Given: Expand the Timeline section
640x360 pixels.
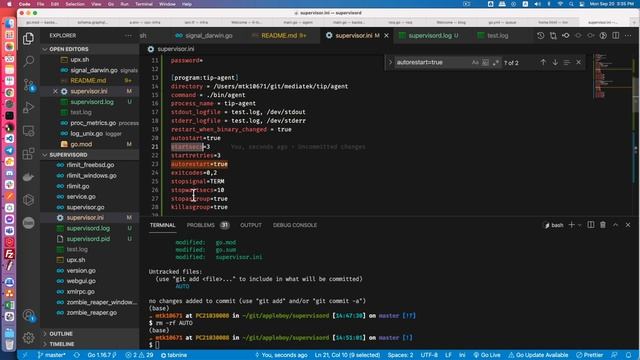Looking at the screenshot, I should point(62,344).
